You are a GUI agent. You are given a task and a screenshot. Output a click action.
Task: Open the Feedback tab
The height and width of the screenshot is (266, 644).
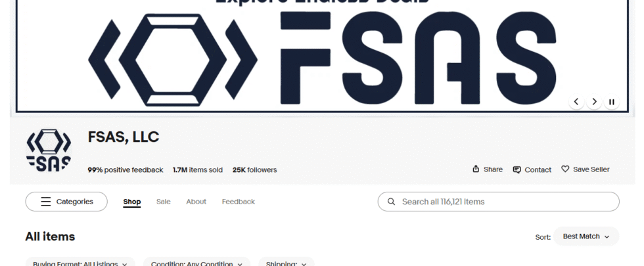(238, 202)
